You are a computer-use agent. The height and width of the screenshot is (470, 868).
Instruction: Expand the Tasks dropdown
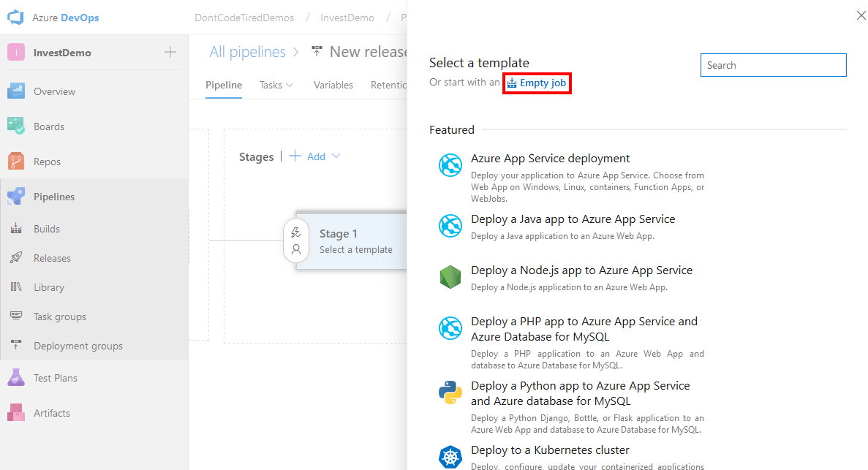point(276,85)
